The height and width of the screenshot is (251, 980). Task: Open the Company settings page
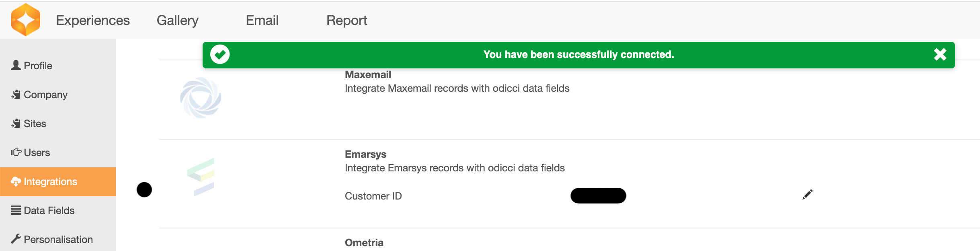pyautogui.click(x=45, y=95)
